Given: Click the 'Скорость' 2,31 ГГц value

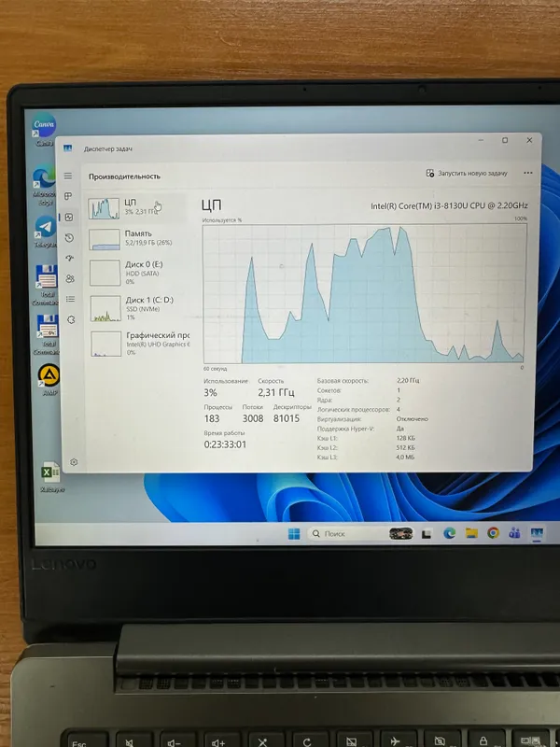Looking at the screenshot, I should (276, 392).
